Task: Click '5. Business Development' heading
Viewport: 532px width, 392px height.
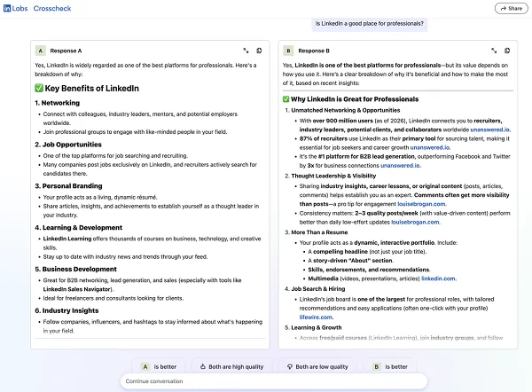Action: pos(75,269)
